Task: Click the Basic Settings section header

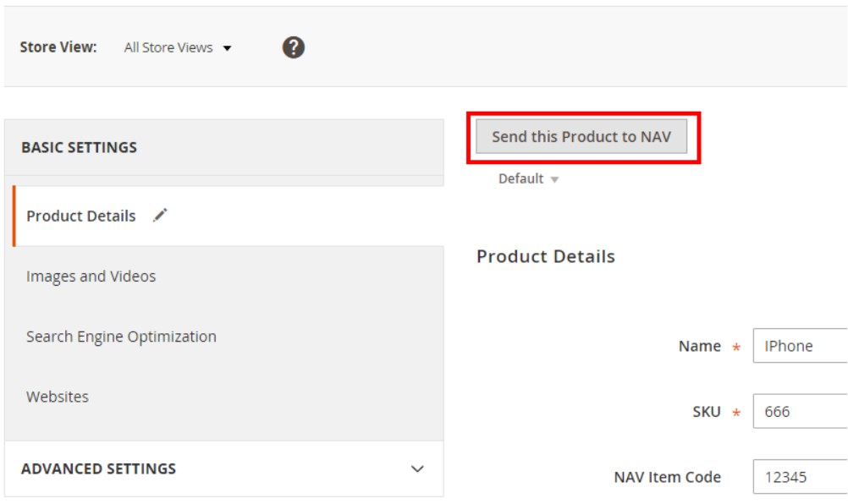Action: pos(79,147)
